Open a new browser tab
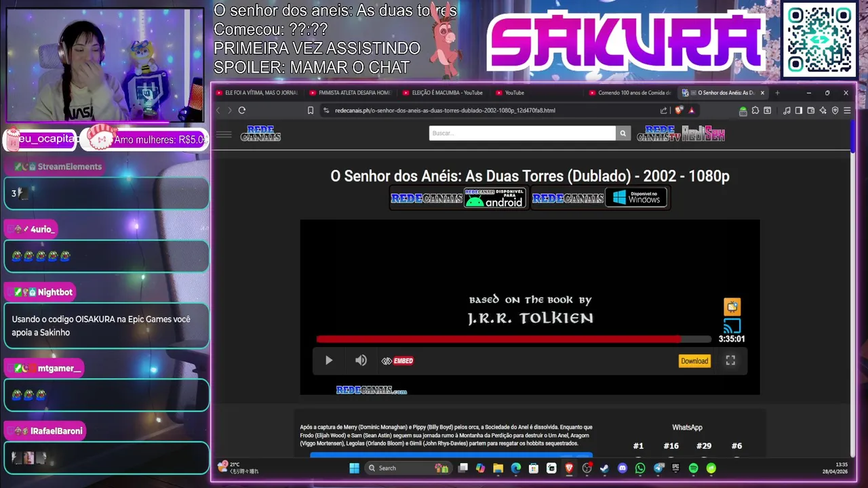The width and height of the screenshot is (868, 488). coord(777,93)
